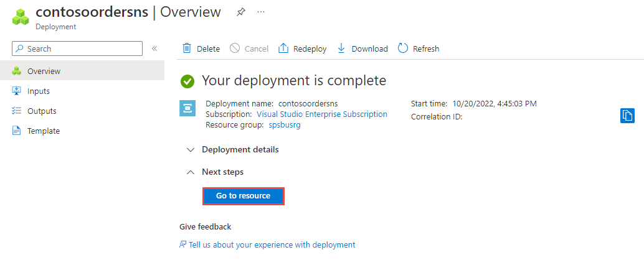Open the more options ellipsis menu
Image resolution: width=644 pixels, height=260 pixels.
261,12
